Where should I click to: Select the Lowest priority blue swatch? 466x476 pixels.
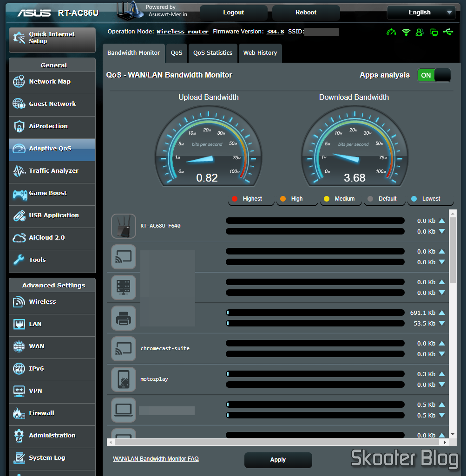[x=414, y=199]
